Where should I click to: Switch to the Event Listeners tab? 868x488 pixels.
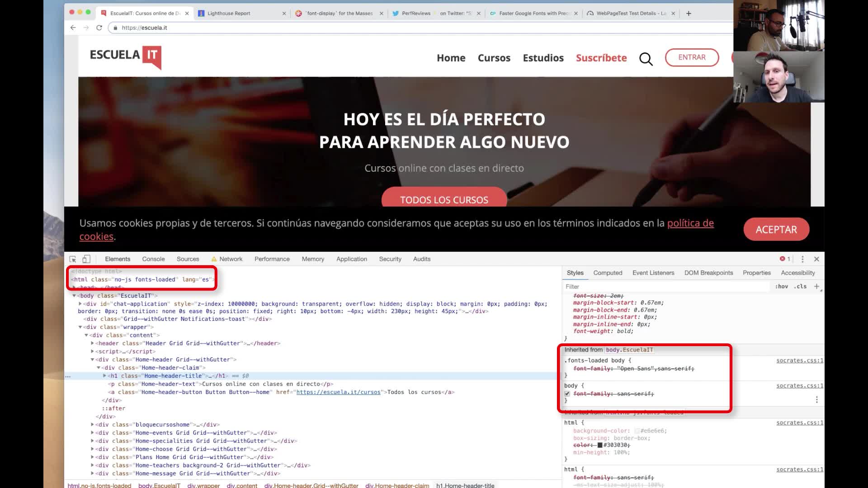pos(653,273)
